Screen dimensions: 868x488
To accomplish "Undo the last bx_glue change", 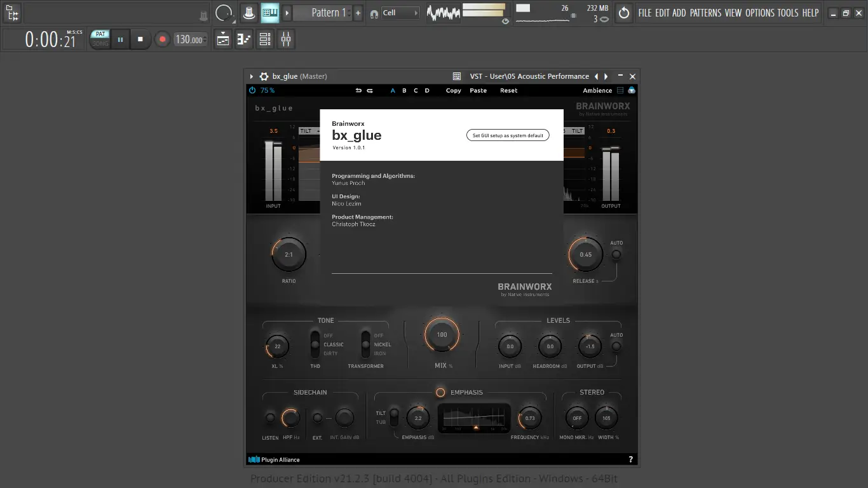I will [x=358, y=90].
